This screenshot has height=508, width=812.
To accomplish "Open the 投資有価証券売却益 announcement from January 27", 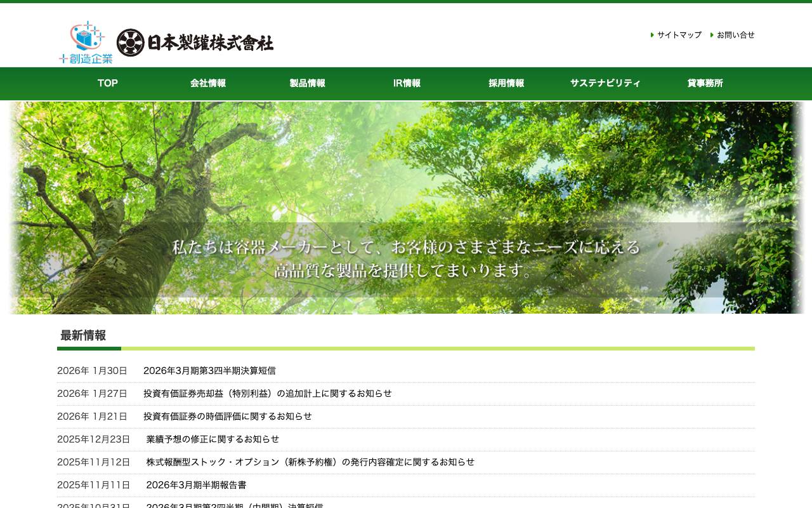I will tap(268, 393).
